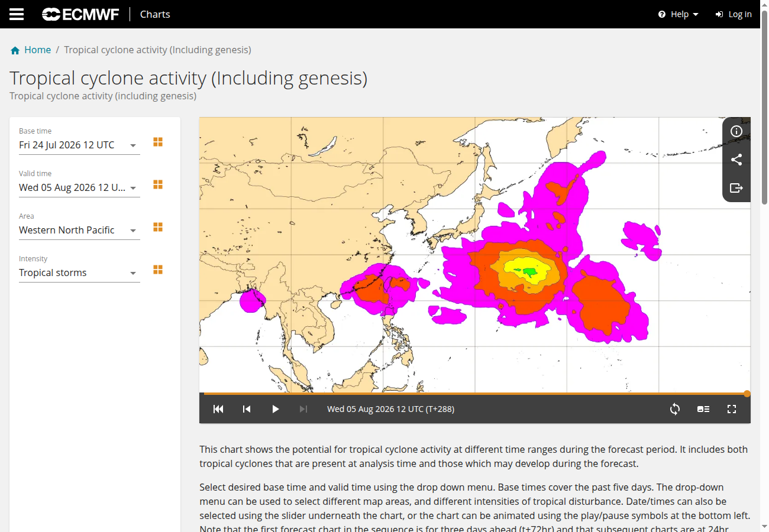The height and width of the screenshot is (532, 769).
Task: Play the chart animation
Action: click(x=275, y=409)
